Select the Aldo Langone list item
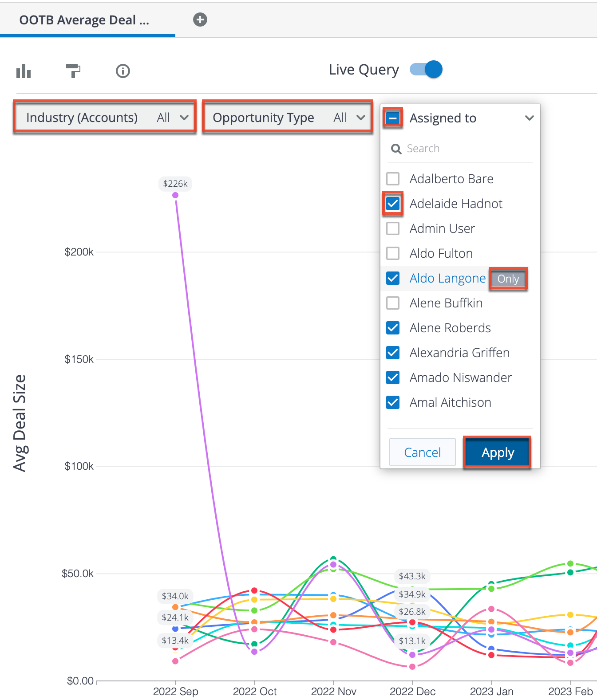Screen dimensions: 597x700 [447, 278]
